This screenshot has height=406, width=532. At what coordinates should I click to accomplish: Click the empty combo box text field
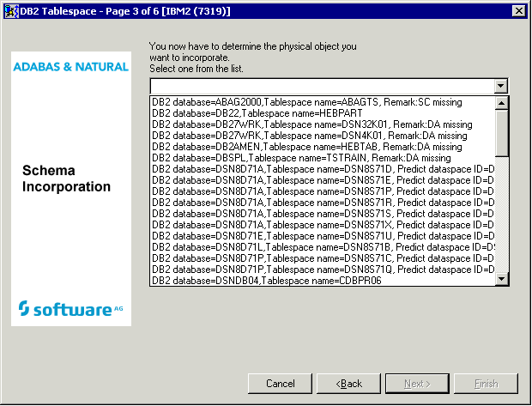click(x=321, y=86)
